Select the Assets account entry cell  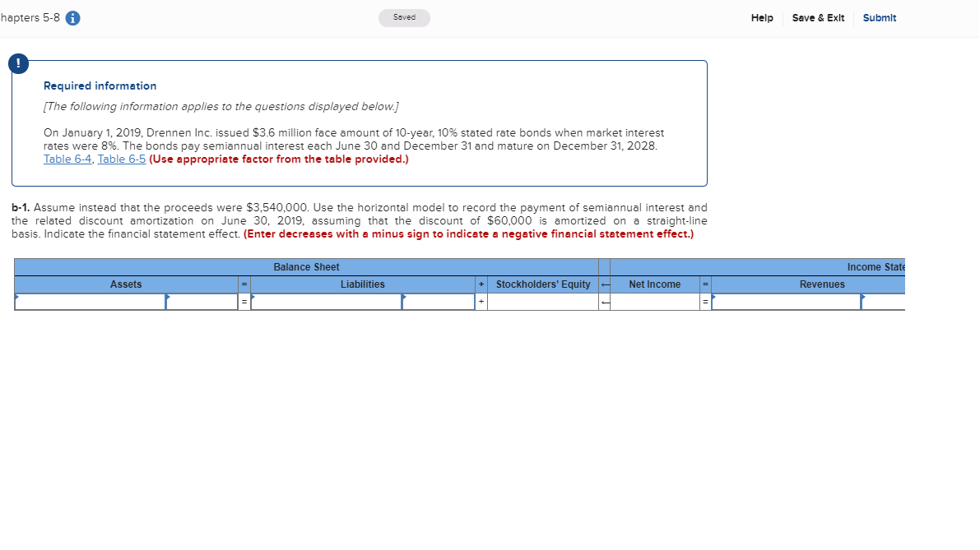(x=91, y=301)
